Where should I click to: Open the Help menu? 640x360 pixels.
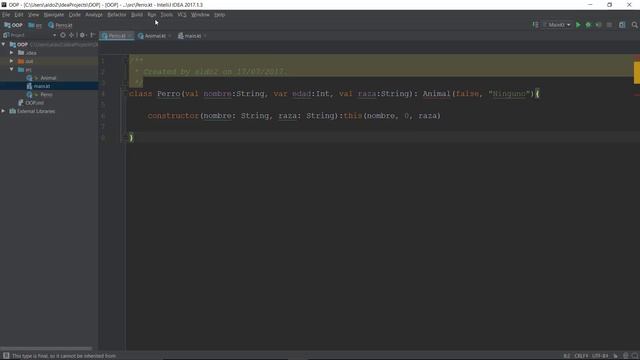(x=220, y=15)
